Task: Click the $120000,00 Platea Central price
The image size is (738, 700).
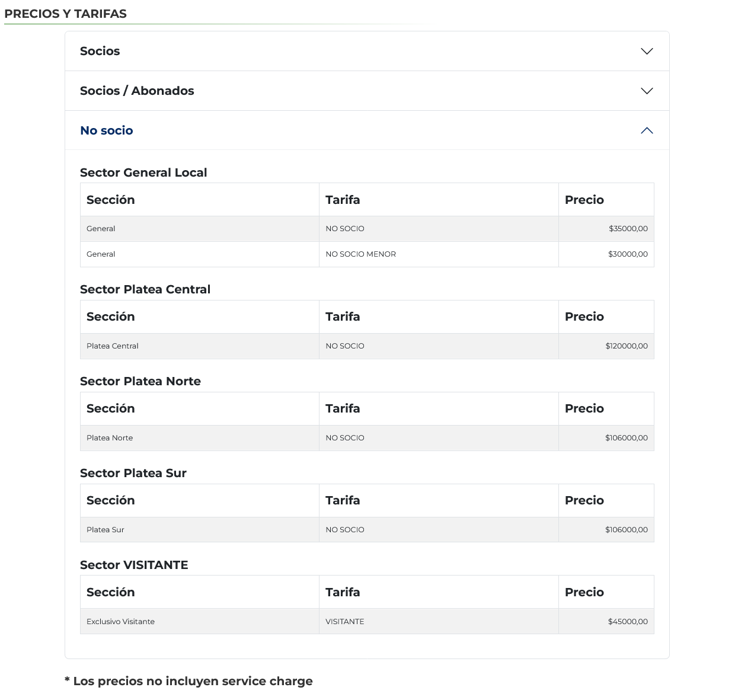Action: click(x=626, y=346)
